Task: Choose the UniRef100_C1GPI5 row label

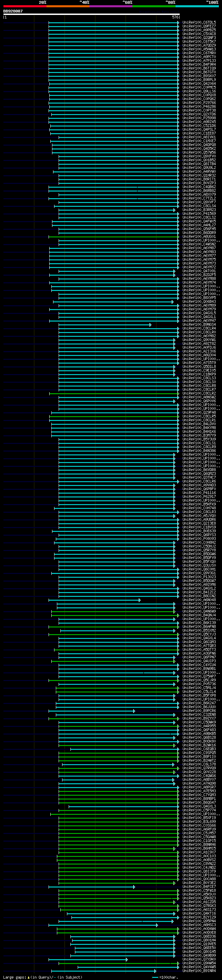Action: 199,841
